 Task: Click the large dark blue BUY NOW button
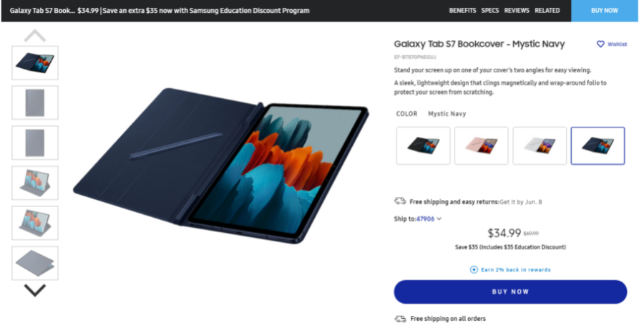point(510,292)
